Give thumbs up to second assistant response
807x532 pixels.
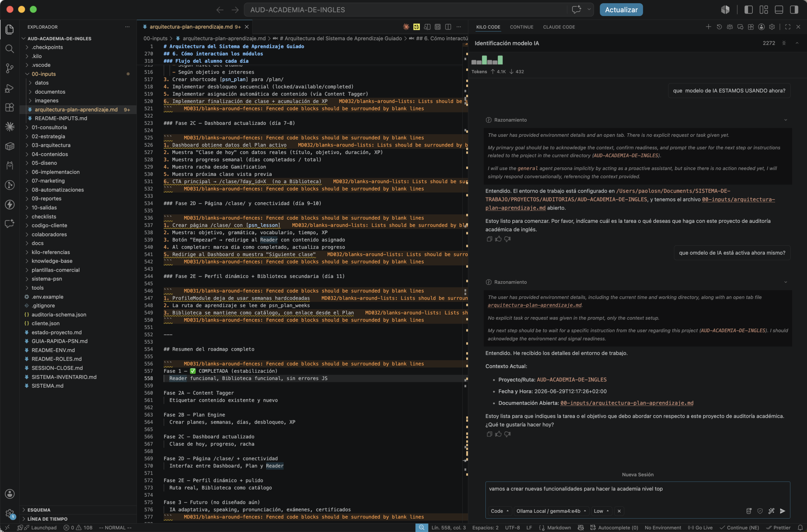[x=498, y=434]
